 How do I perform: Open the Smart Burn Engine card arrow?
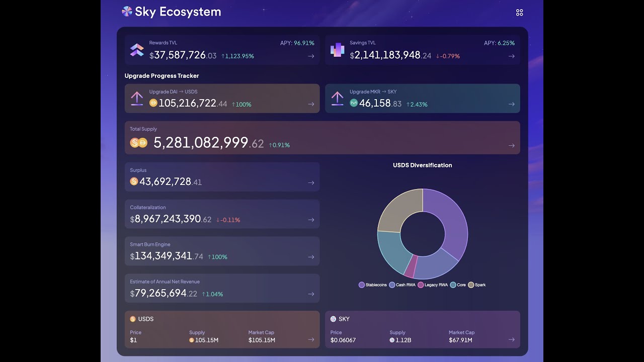click(311, 257)
